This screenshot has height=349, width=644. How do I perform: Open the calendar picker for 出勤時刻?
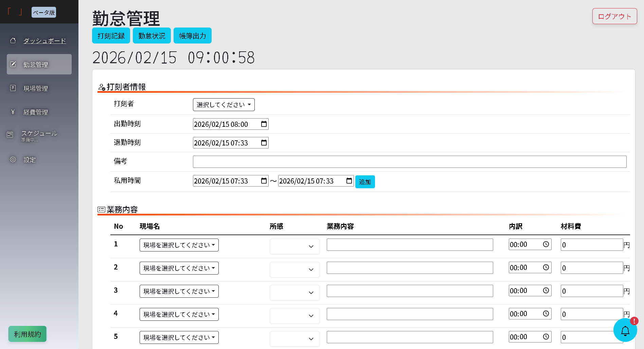coord(264,124)
